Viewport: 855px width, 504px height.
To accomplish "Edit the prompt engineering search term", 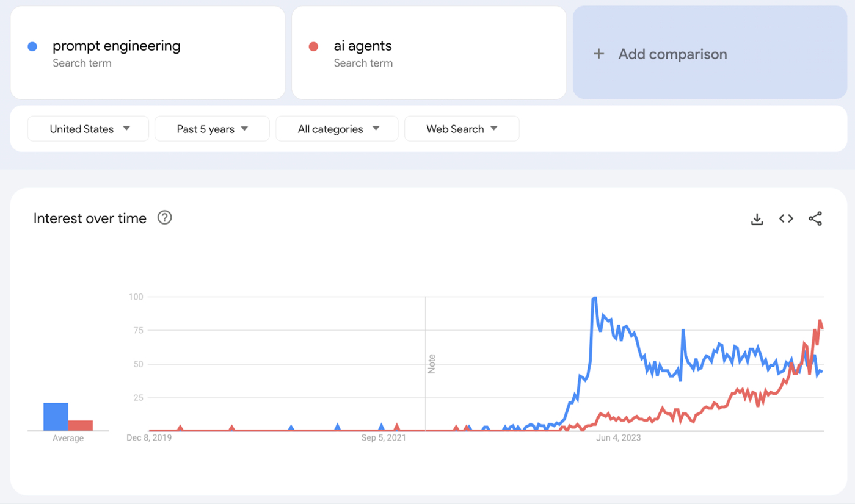I will coord(116,46).
